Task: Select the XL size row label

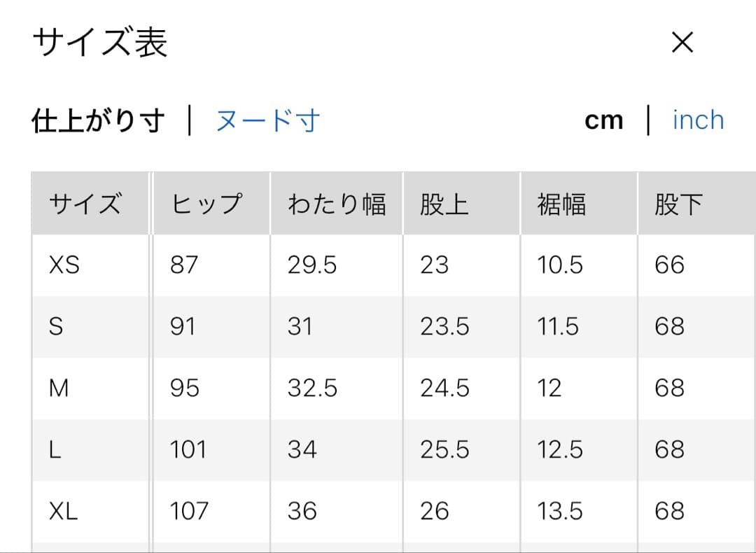Action: tap(63, 511)
